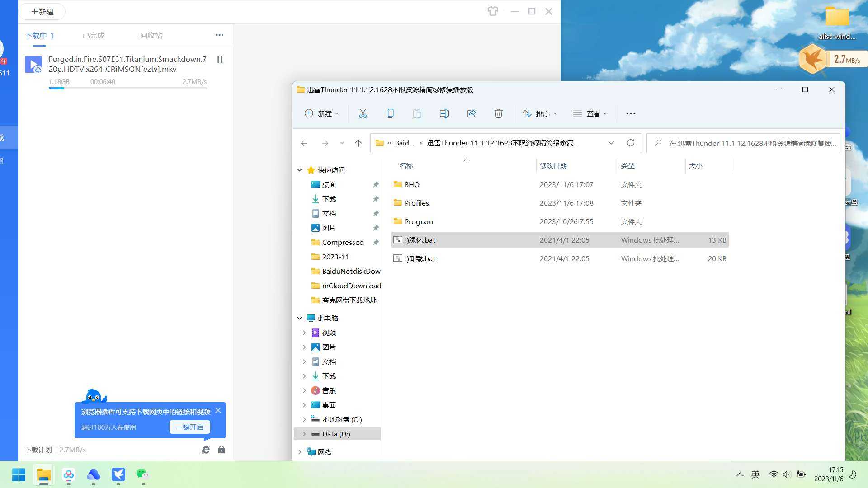Click the Cut scissors icon

(x=363, y=113)
